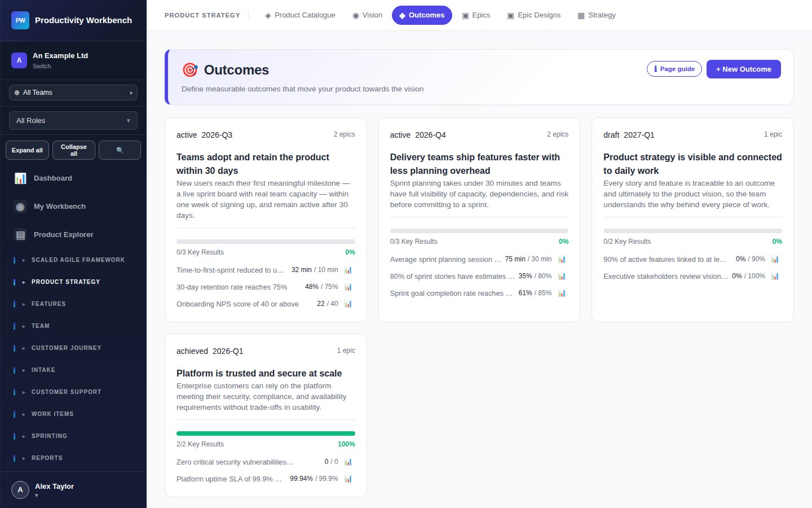
Task: Click the draft 2027-Q1 status label
Action: pos(629,135)
